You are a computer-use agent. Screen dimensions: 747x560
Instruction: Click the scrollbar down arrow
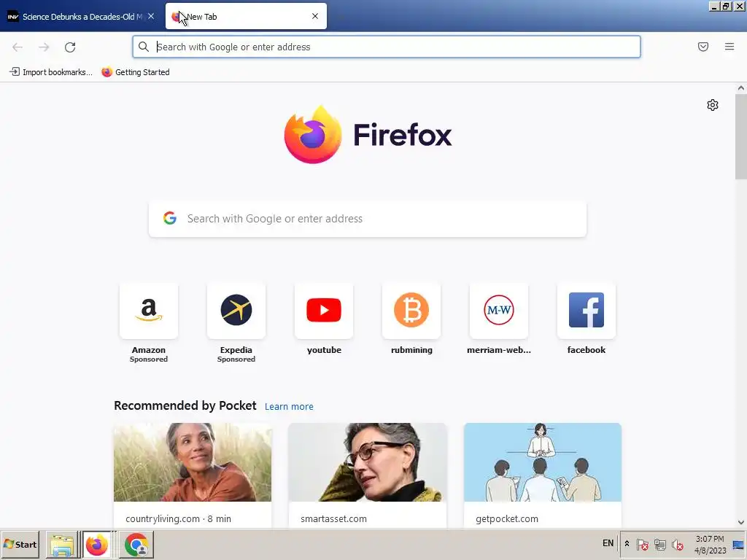click(x=741, y=522)
